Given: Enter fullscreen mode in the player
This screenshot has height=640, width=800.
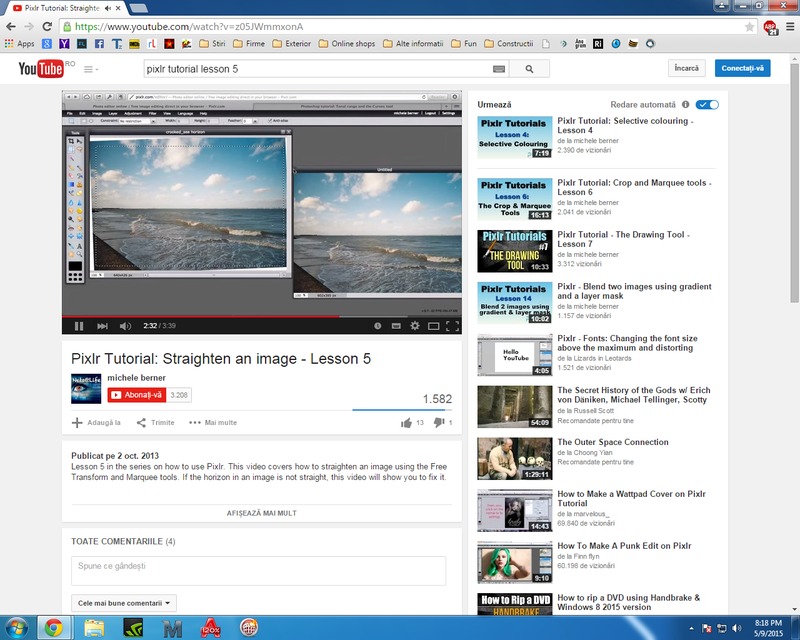Looking at the screenshot, I should (x=452, y=326).
